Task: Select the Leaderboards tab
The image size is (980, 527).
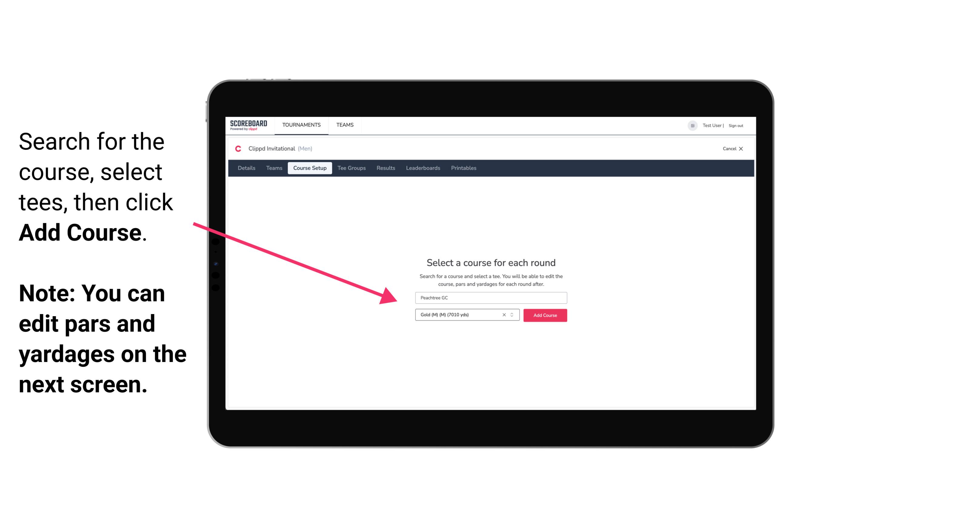Action: pyautogui.click(x=422, y=168)
